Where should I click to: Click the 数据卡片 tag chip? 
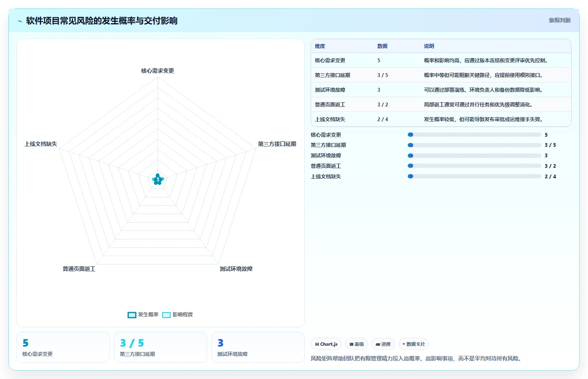click(x=414, y=344)
